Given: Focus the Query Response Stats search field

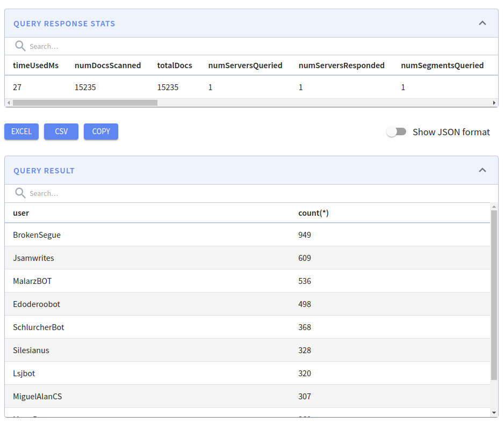Looking at the screenshot, I should (161, 47).
